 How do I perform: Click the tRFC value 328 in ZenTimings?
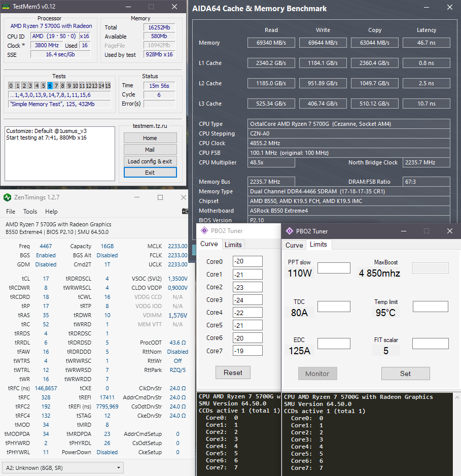point(46,397)
